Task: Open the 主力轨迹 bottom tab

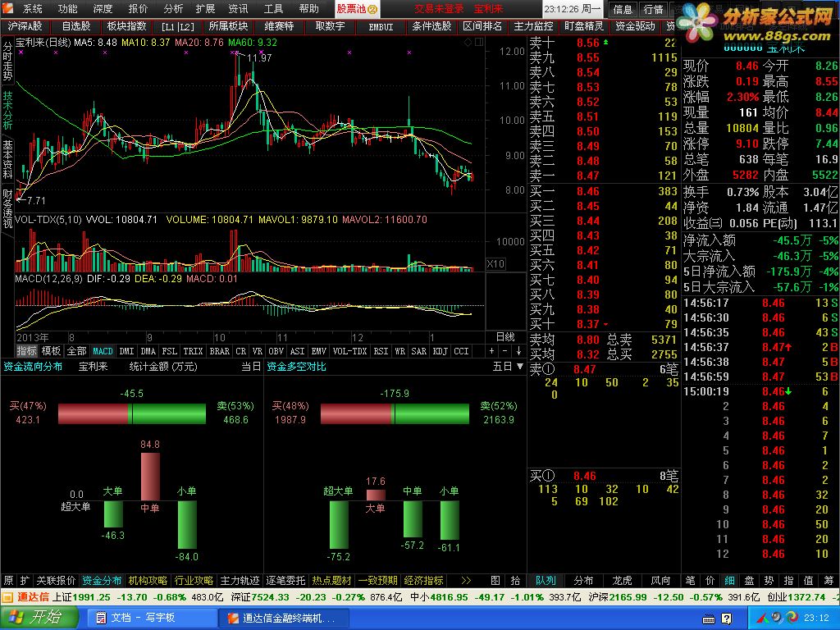Action: pyautogui.click(x=240, y=580)
